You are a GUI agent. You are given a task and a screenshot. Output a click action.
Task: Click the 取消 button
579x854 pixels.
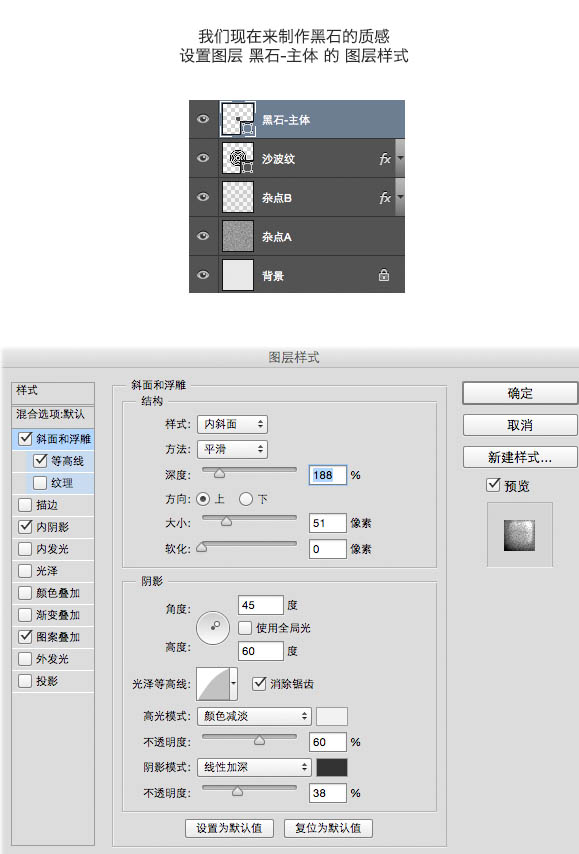(520, 425)
